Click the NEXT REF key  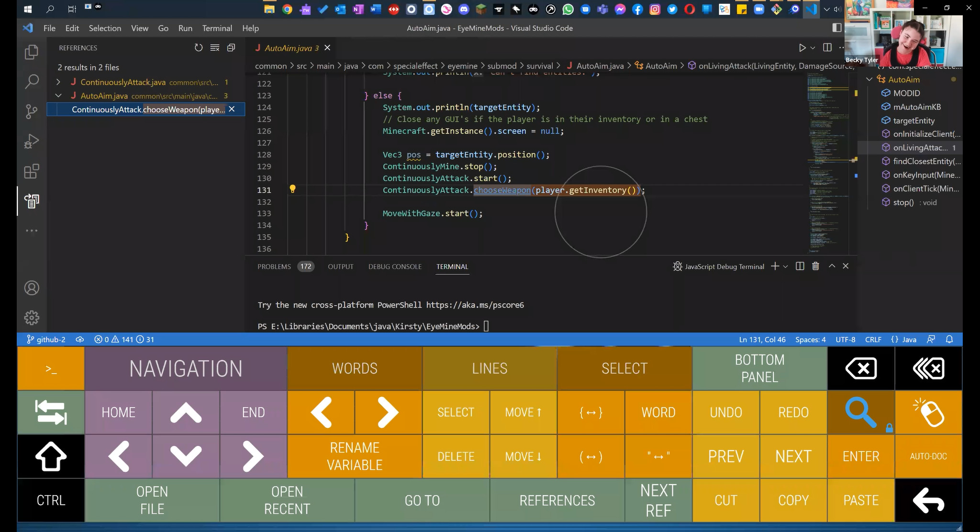(x=658, y=500)
